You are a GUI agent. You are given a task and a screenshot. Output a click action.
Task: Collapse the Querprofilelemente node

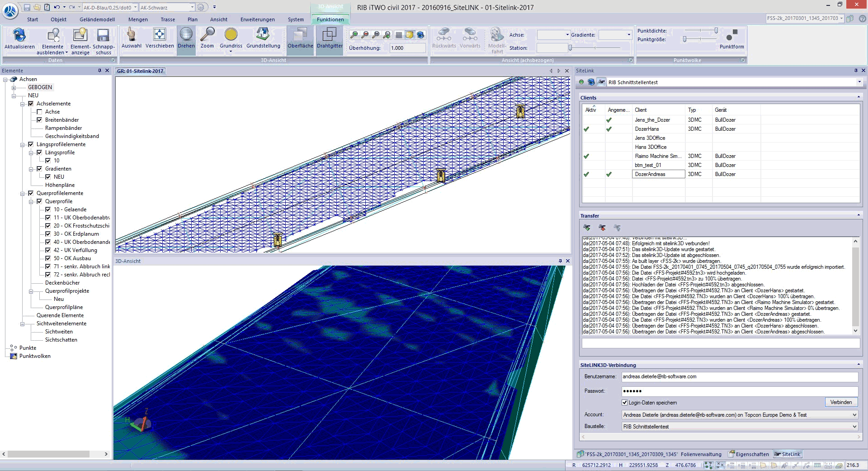tap(22, 194)
